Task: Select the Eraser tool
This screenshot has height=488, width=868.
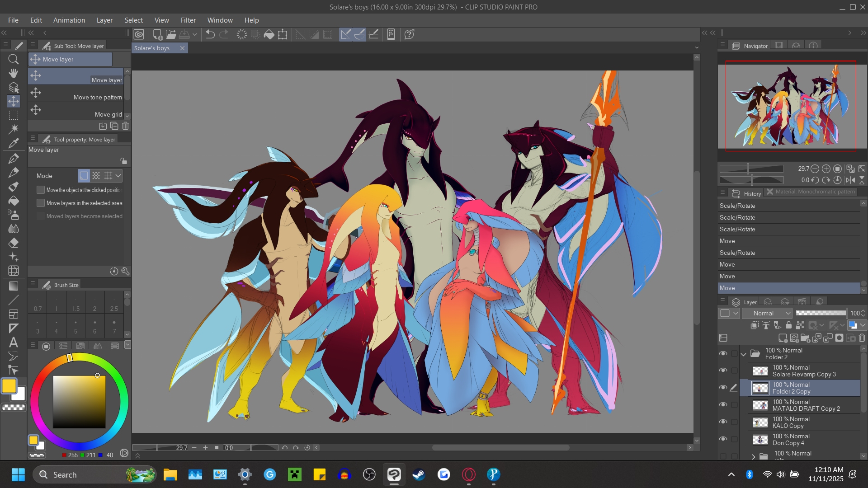Action: coord(14,243)
